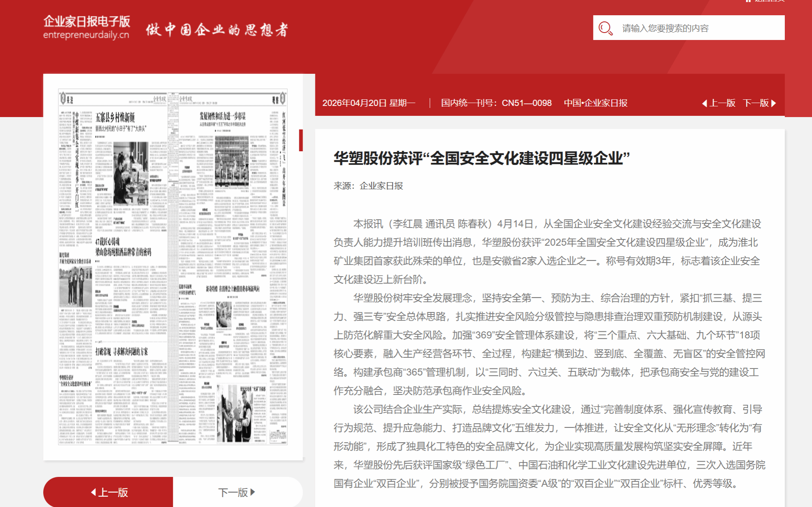Click the red scrollbar thumb beside the preview
Screen dimensions: 812x507
[301, 140]
